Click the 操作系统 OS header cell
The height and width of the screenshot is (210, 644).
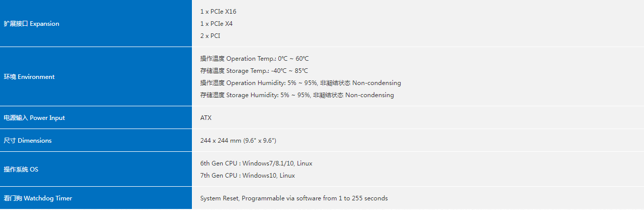coord(21,170)
